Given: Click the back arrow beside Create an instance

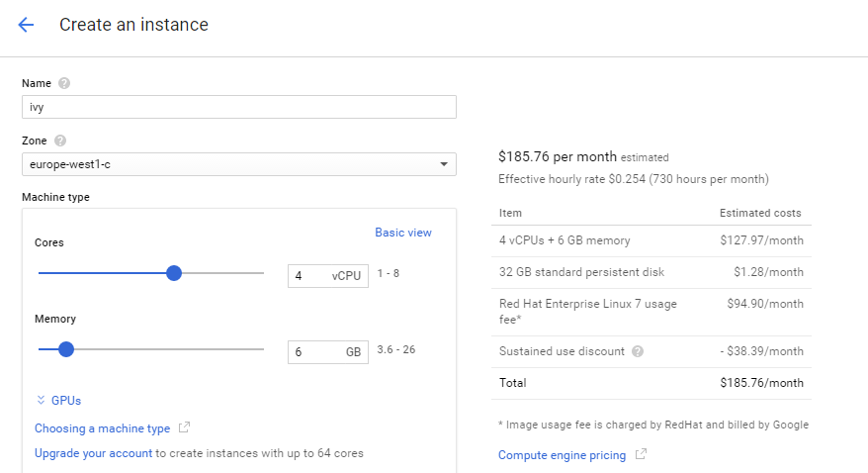Looking at the screenshot, I should (26, 25).
